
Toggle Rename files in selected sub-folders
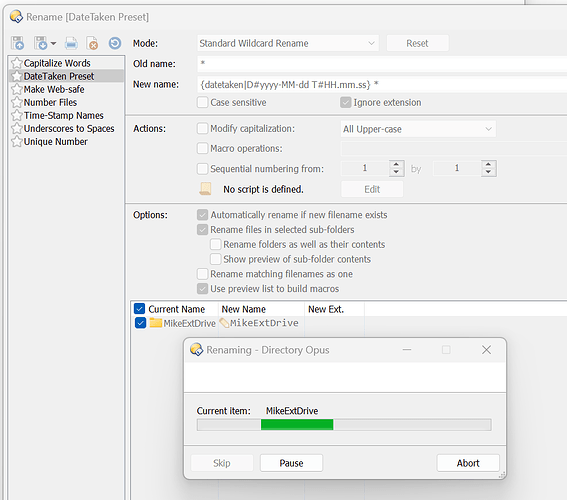coord(202,230)
